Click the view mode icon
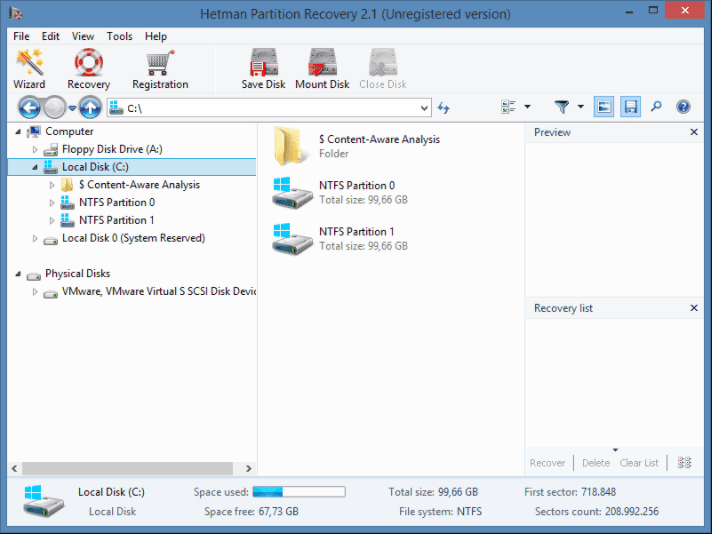The width and height of the screenshot is (712, 534). coord(508,107)
